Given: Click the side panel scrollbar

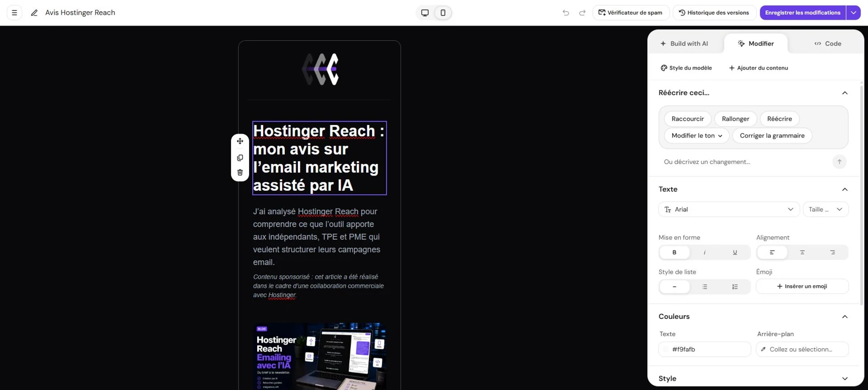Looking at the screenshot, I should tap(861, 196).
